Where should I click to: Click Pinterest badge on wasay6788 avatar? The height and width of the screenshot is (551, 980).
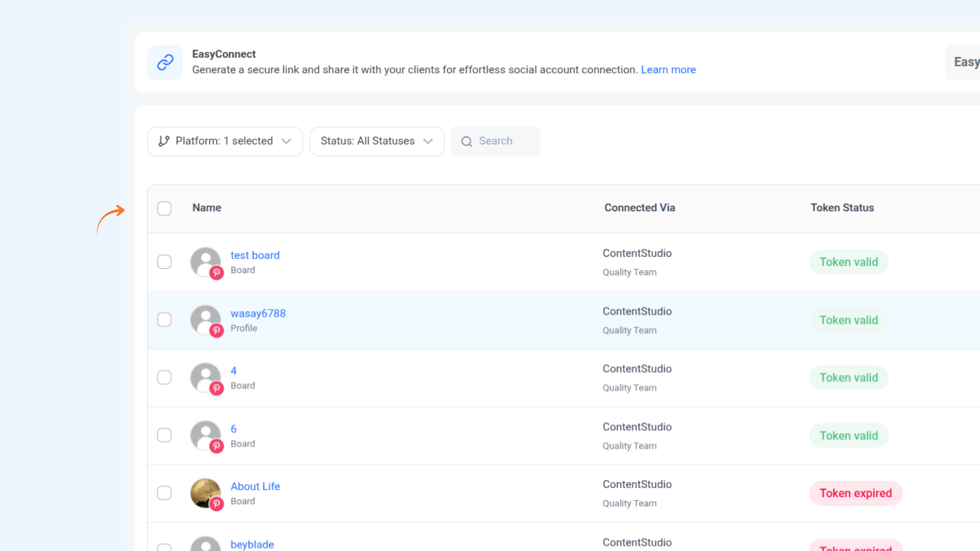(x=216, y=331)
